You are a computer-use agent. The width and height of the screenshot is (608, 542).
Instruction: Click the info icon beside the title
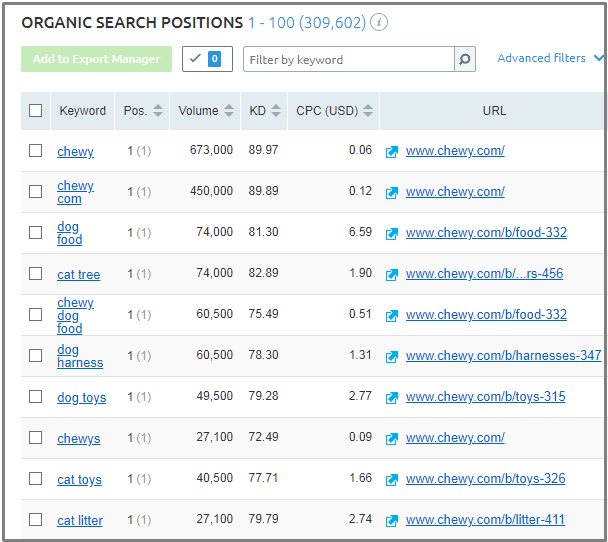tap(379, 22)
